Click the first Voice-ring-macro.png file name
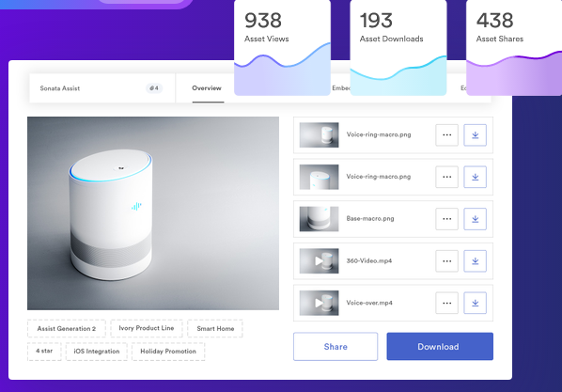562x392 pixels. coord(379,134)
